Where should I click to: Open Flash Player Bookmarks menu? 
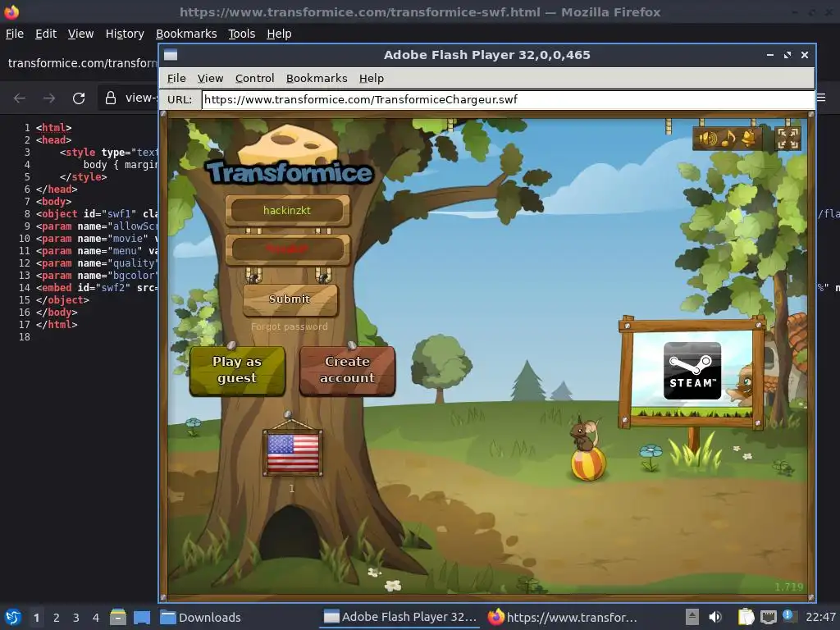[317, 78]
